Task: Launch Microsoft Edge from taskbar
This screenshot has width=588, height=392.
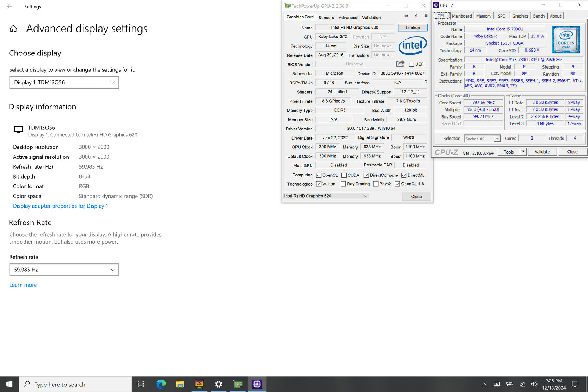Action: (161, 384)
